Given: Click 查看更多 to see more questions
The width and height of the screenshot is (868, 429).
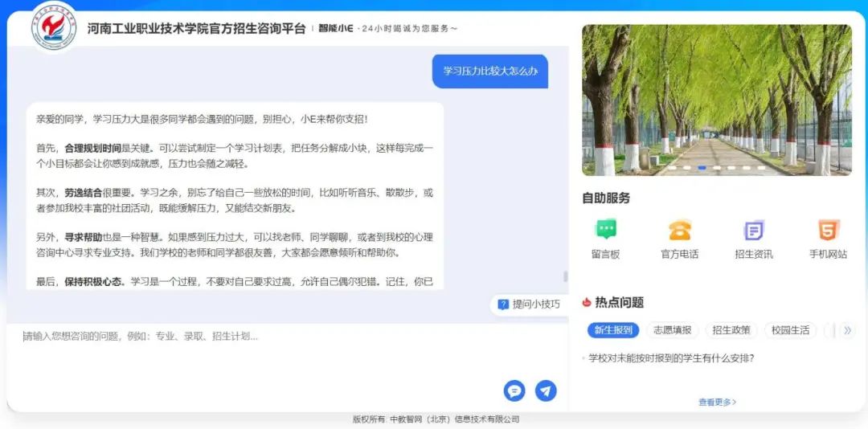Looking at the screenshot, I should (x=717, y=402).
